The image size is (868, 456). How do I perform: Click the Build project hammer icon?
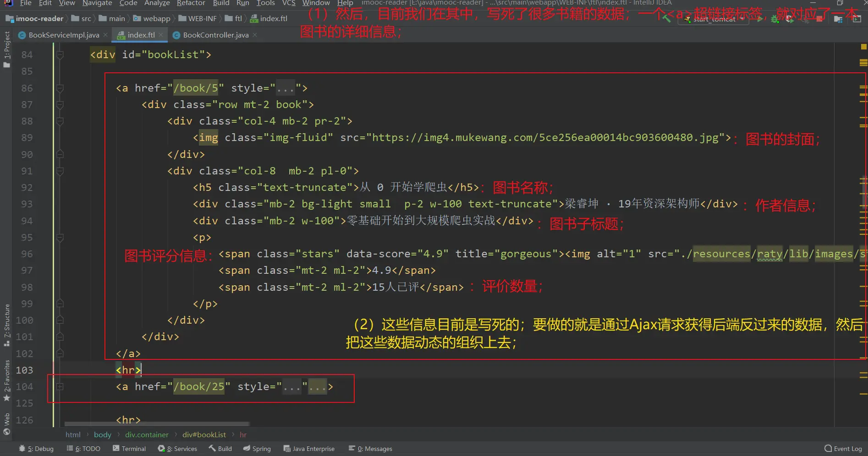point(667,19)
